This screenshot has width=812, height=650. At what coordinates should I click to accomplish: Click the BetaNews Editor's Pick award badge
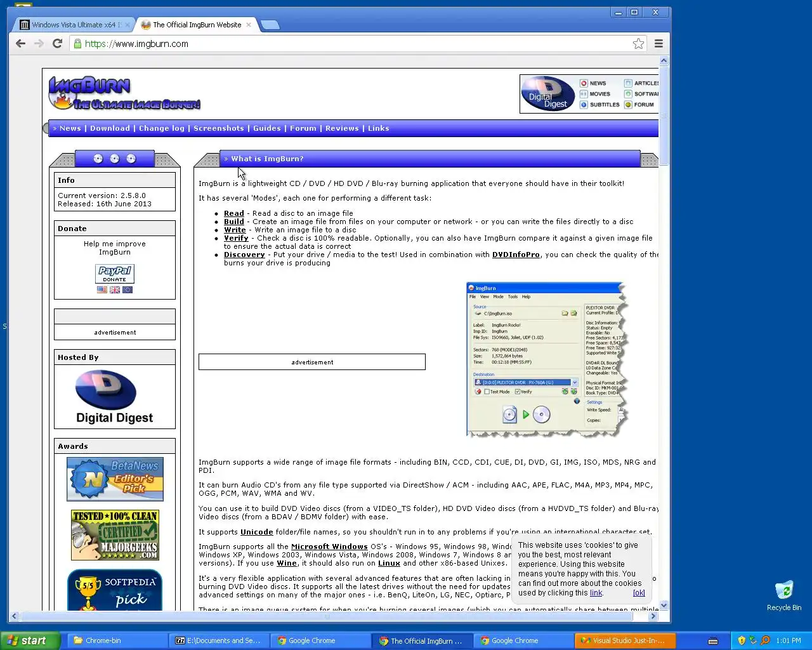click(x=115, y=479)
